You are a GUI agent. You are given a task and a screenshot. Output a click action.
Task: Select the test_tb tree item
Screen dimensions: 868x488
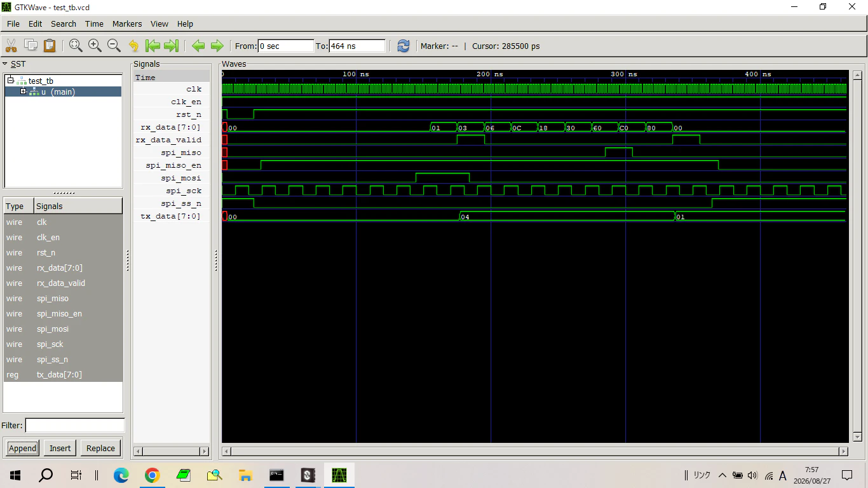[x=41, y=81]
